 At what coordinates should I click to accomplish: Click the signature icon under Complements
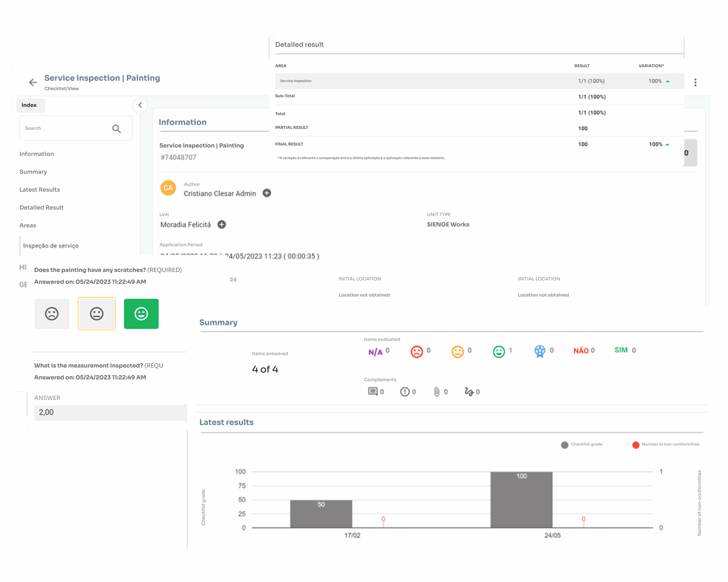(469, 391)
